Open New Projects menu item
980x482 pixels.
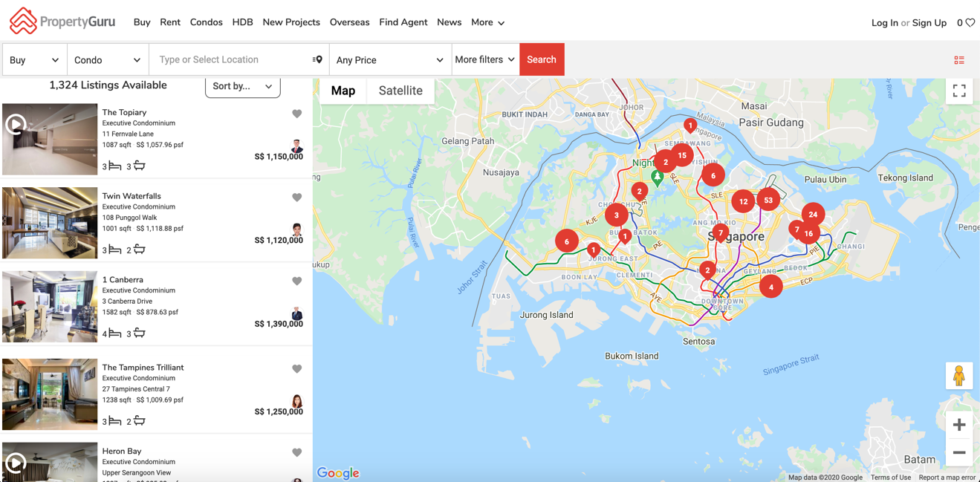coord(291,22)
